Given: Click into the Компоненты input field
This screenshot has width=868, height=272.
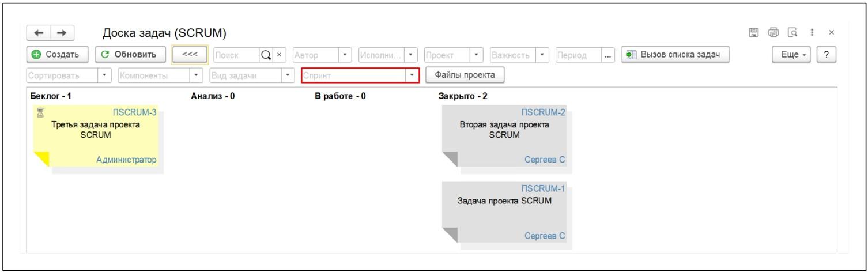Looking at the screenshot, I should [x=153, y=75].
